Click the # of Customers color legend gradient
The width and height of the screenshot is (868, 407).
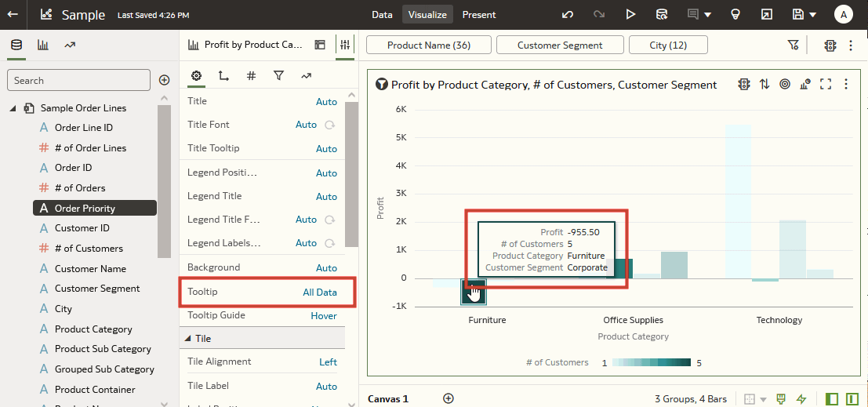click(651, 362)
